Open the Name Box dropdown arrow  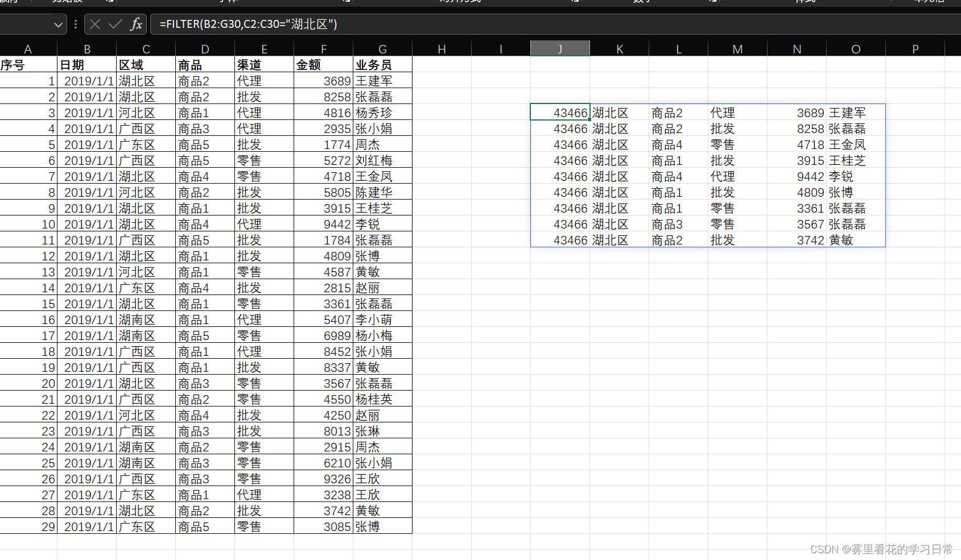57,24
